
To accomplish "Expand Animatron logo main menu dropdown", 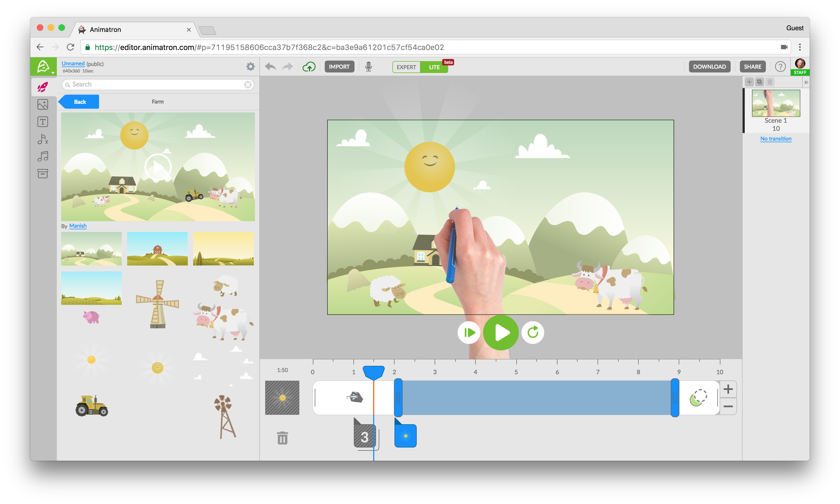I will click(44, 67).
